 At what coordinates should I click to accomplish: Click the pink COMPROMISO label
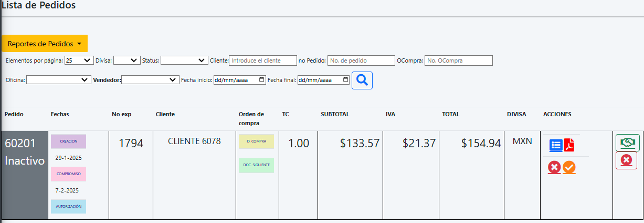pyautogui.click(x=68, y=174)
